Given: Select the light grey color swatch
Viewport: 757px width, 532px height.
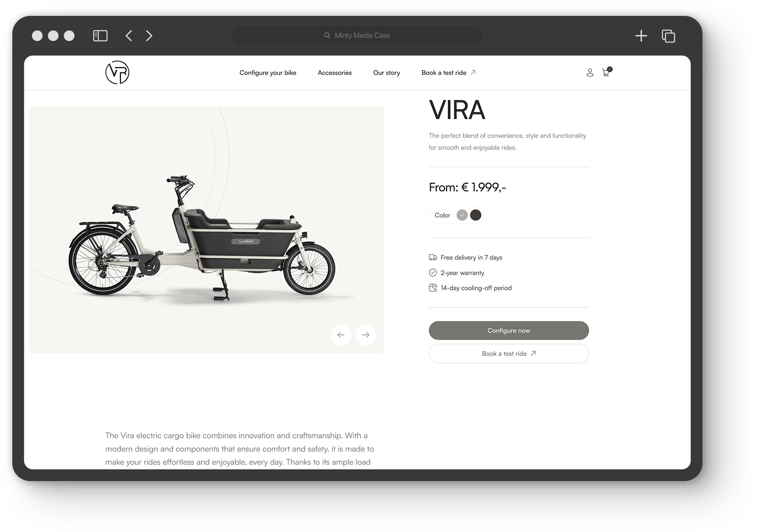Looking at the screenshot, I should [462, 215].
